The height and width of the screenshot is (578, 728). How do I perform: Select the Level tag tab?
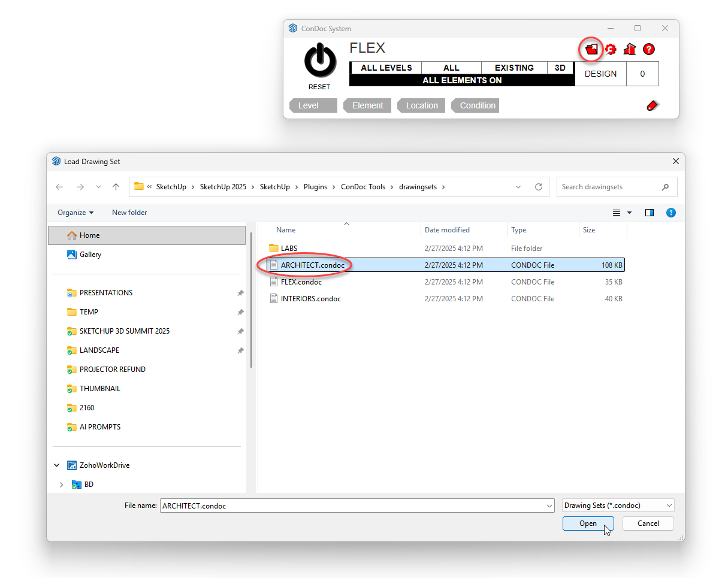(x=312, y=105)
